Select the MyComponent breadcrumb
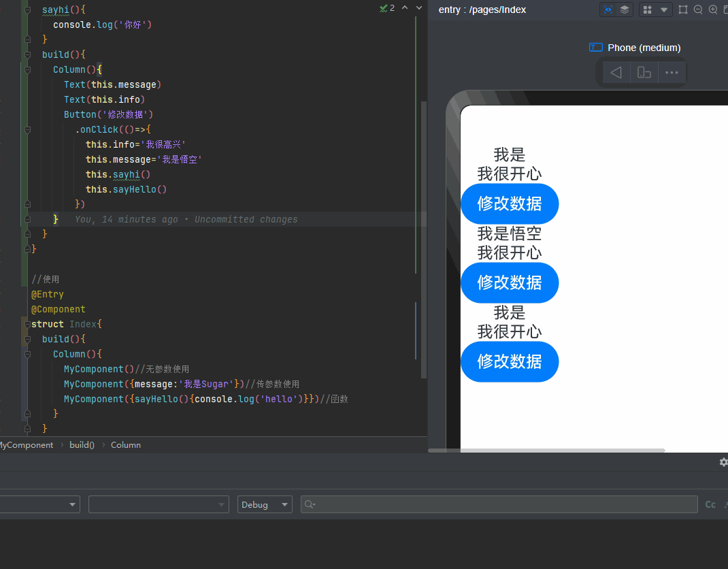Viewport: 728px width, 569px height. (x=27, y=445)
